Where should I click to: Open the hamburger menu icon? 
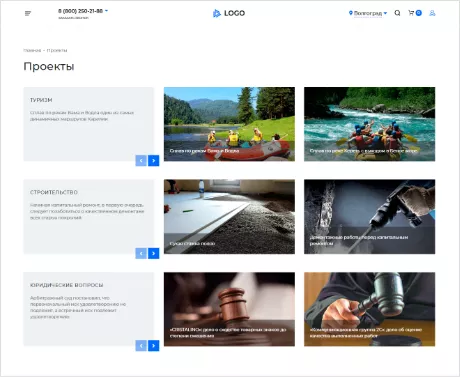[x=28, y=13]
